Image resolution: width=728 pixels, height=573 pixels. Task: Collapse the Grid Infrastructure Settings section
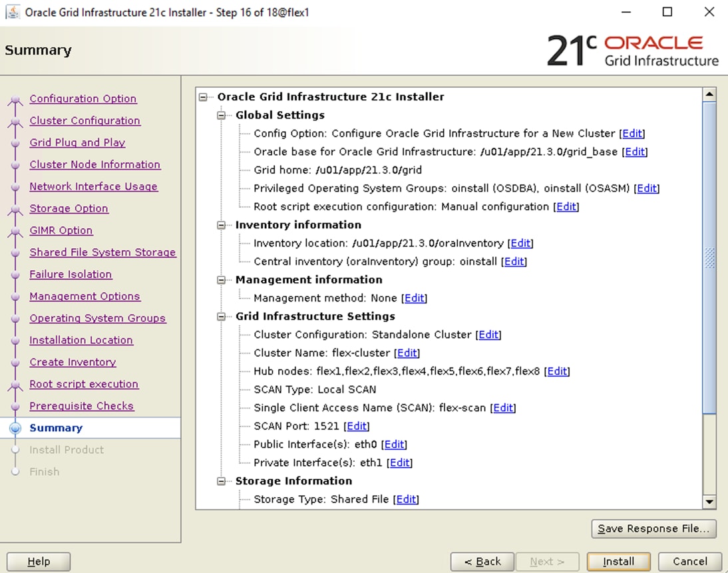[222, 317]
